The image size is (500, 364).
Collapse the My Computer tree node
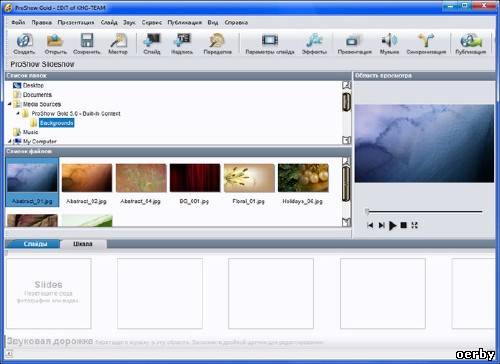tap(10, 141)
